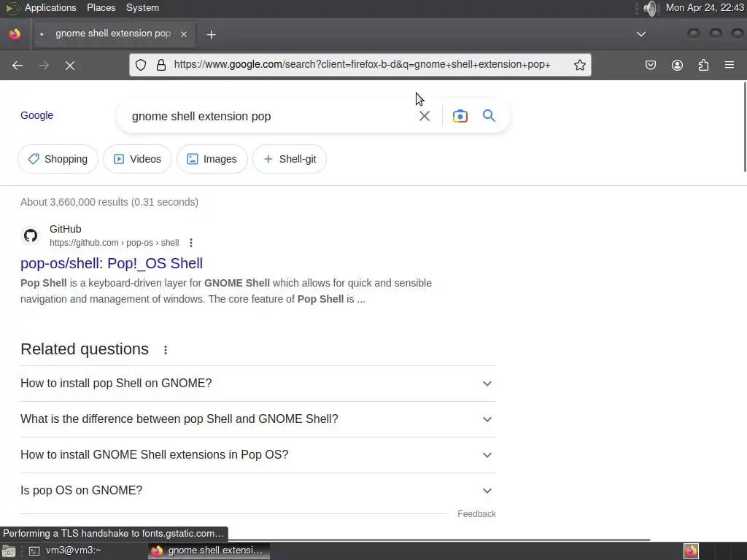This screenshot has height=560, width=747.
Task: Open the GitHub result options dots
Action: coord(191,243)
